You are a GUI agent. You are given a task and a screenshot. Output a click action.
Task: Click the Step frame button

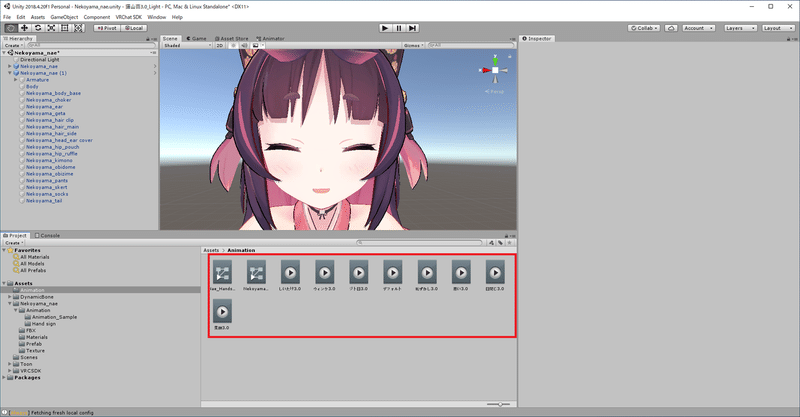click(x=413, y=28)
